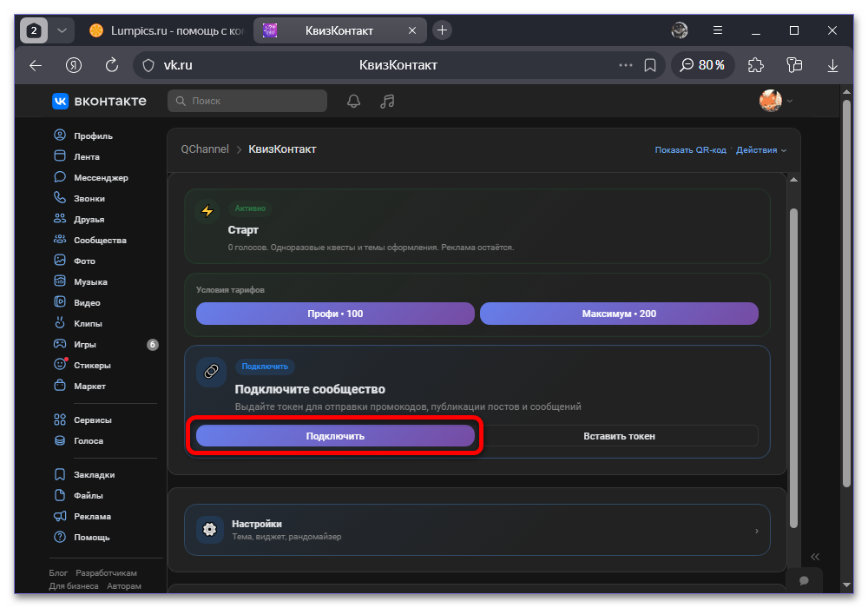868x608 pixels.
Task: Open chat bubble icon at bottom right
Action: coord(804,580)
